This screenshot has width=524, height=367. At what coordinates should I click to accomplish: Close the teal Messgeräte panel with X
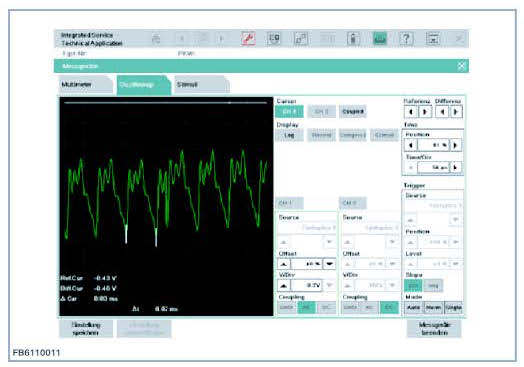[x=462, y=66]
